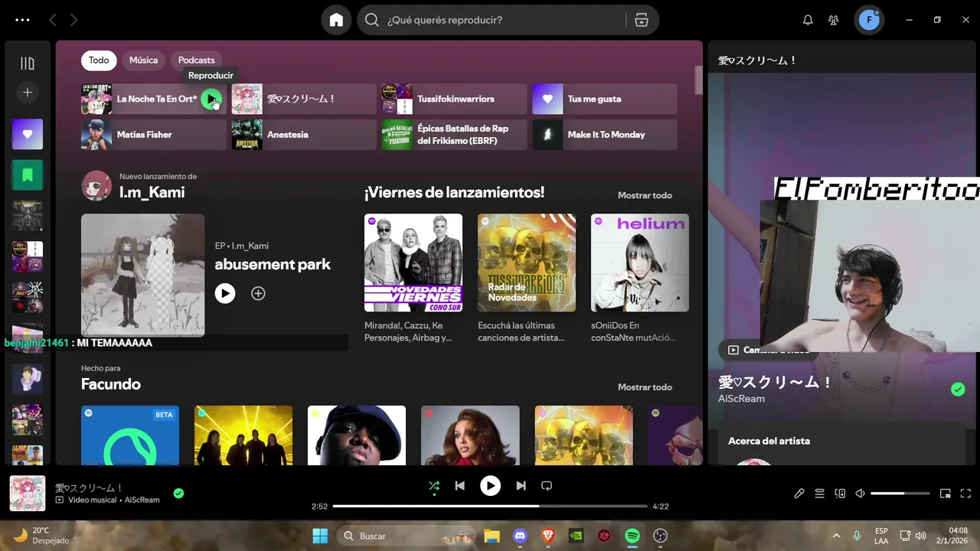Show hidden system tray icons
Image resolution: width=980 pixels, height=551 pixels.
pyautogui.click(x=836, y=536)
